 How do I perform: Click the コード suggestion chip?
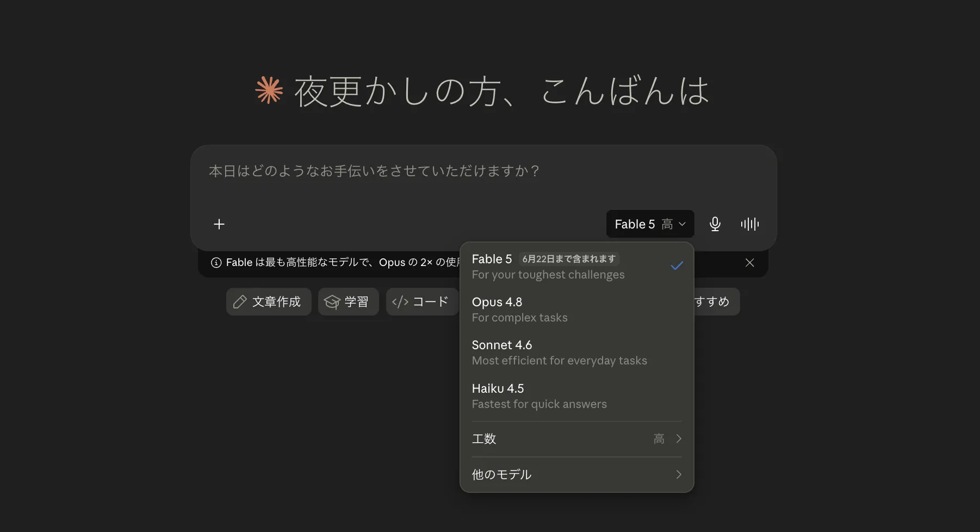point(422,302)
